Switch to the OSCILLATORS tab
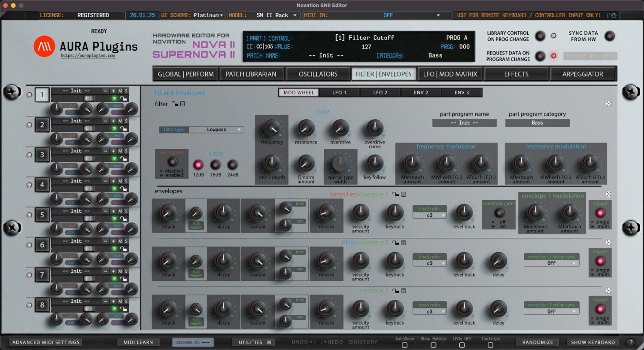 pyautogui.click(x=318, y=74)
